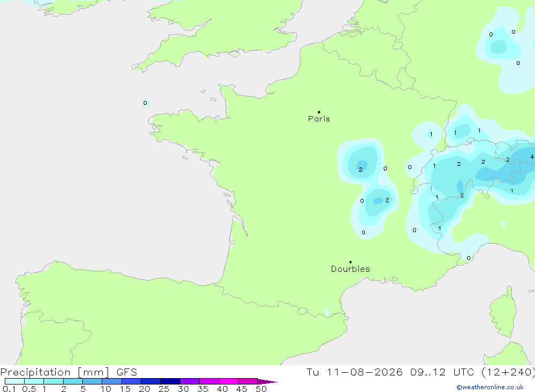Pick the 35–40 mm legend color swatch
The width and height of the screenshot is (535, 392).
click(209, 381)
